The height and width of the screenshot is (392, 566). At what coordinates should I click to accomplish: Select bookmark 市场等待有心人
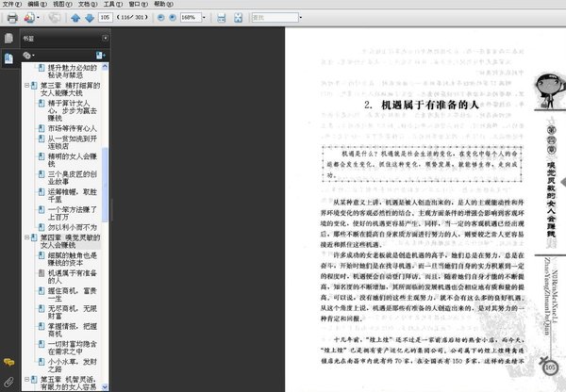coord(73,128)
